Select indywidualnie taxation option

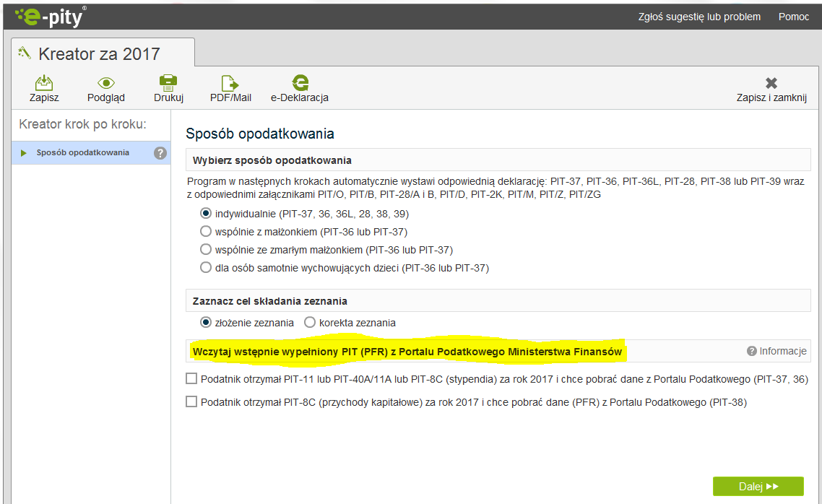(x=206, y=214)
